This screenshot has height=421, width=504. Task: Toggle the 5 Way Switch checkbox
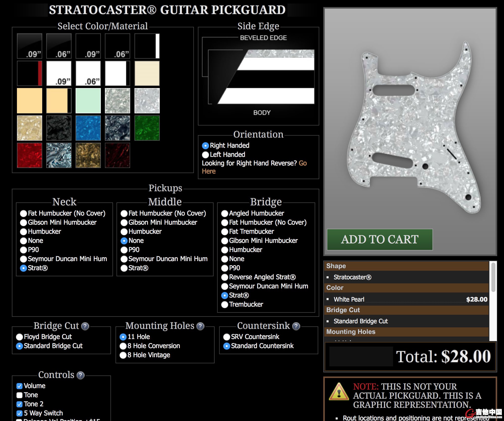point(19,413)
